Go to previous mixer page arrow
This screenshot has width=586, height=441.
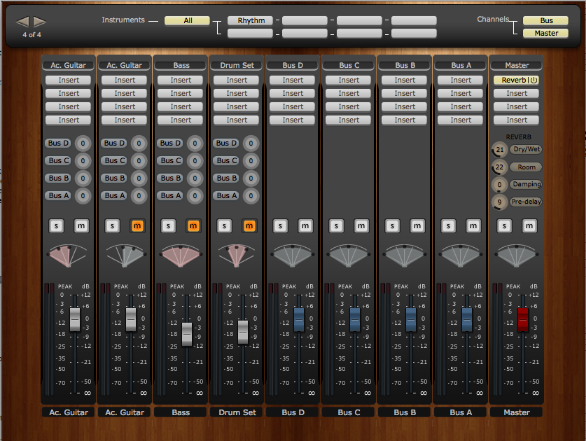(x=22, y=22)
